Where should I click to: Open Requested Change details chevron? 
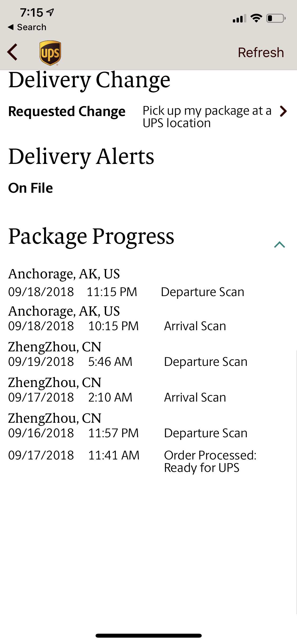[x=283, y=111]
